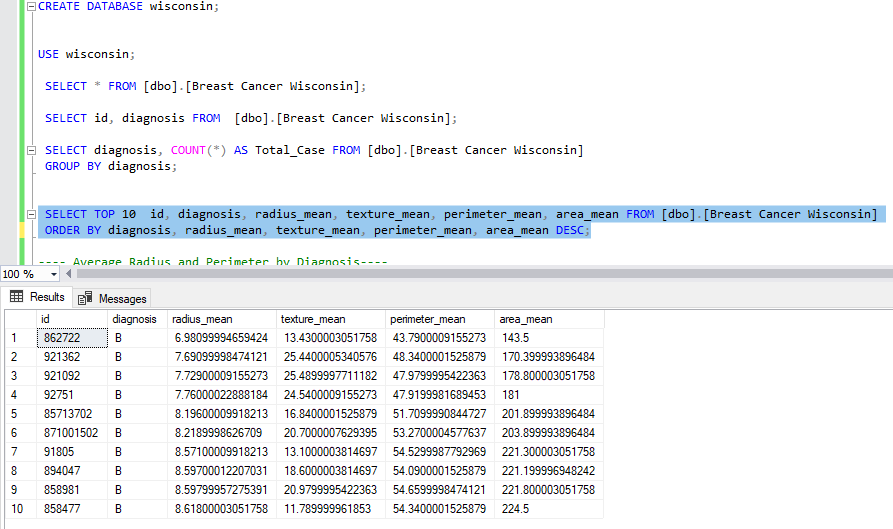
Task: Click diagnosis cell B for id 862722
Action: [137, 338]
